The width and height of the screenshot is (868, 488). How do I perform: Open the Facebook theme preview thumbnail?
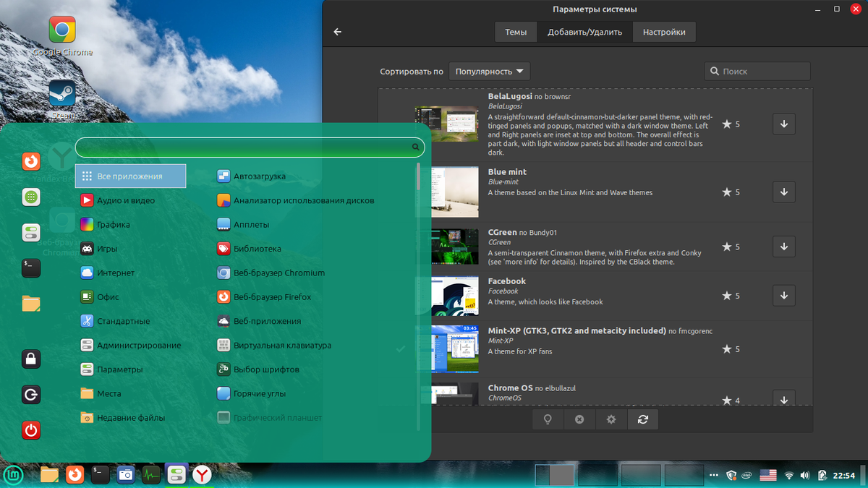coord(454,296)
